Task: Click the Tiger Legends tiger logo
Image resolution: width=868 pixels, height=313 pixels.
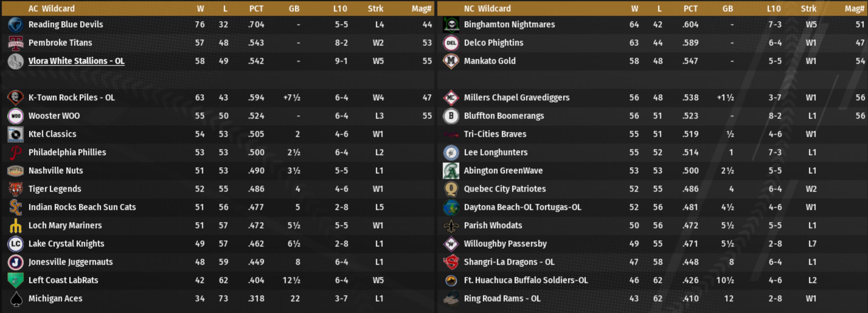Action: pos(16,189)
